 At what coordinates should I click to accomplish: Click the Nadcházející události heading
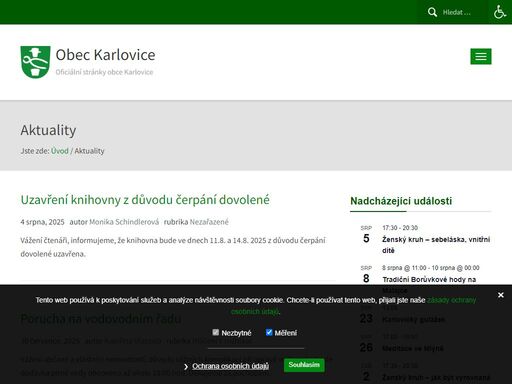pos(401,201)
